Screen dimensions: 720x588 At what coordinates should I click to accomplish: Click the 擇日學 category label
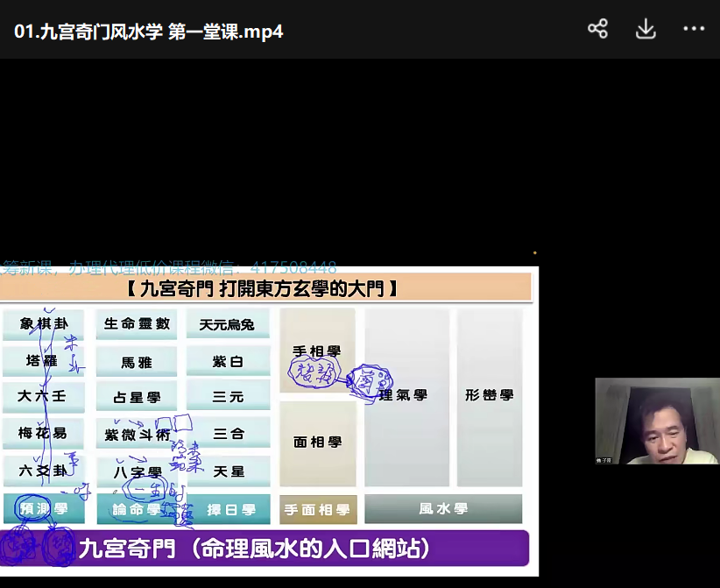(x=230, y=509)
